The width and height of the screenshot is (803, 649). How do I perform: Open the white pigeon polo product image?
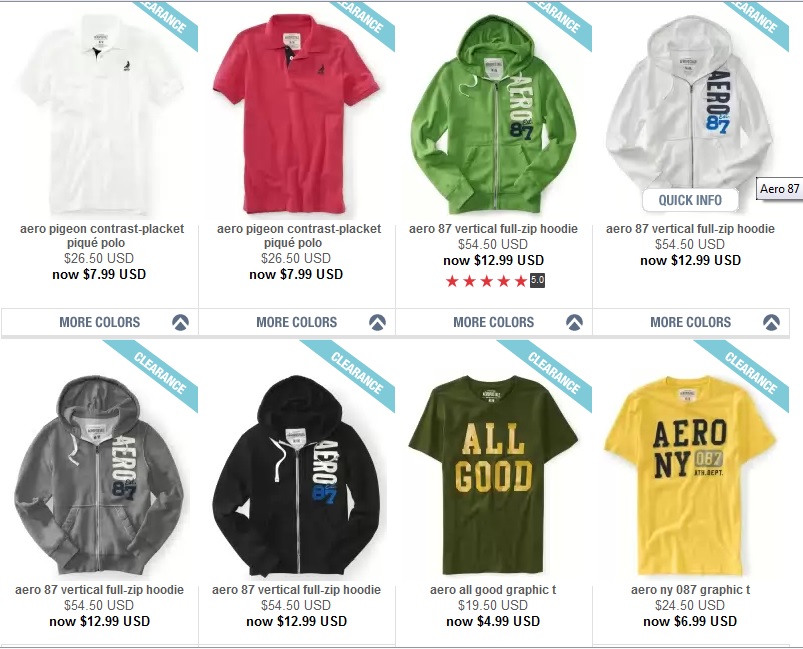100,115
